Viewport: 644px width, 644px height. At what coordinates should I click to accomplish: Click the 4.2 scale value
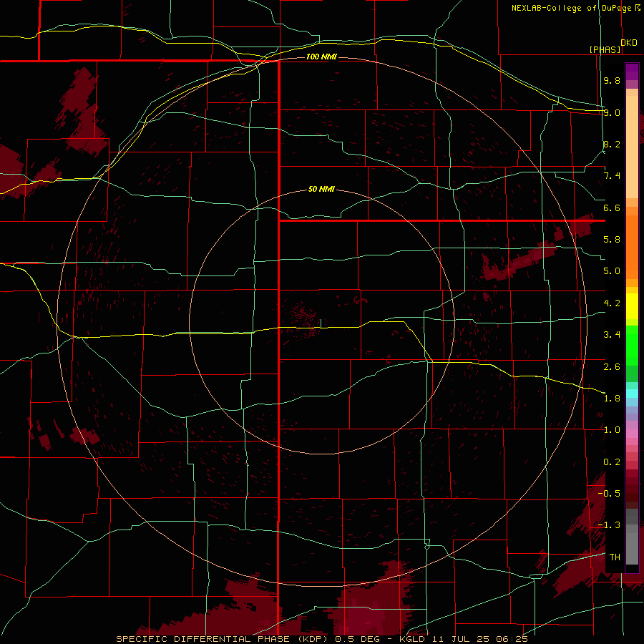pyautogui.click(x=612, y=303)
